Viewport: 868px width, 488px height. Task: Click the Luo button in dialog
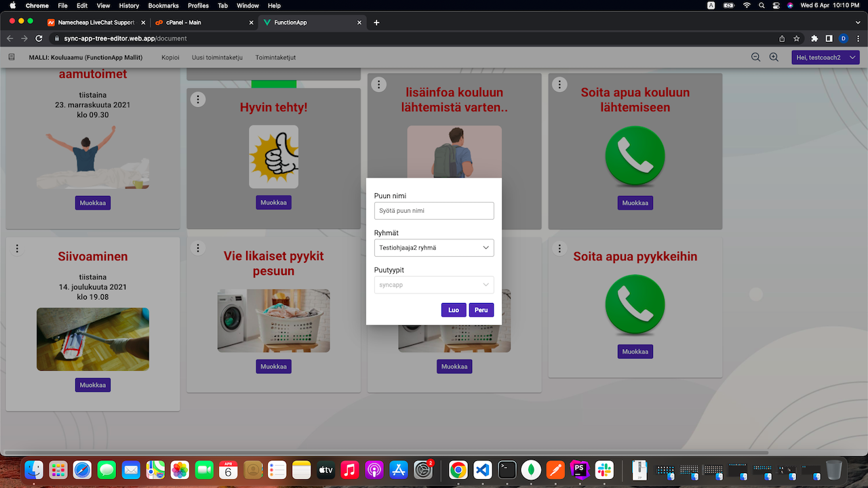(x=454, y=310)
